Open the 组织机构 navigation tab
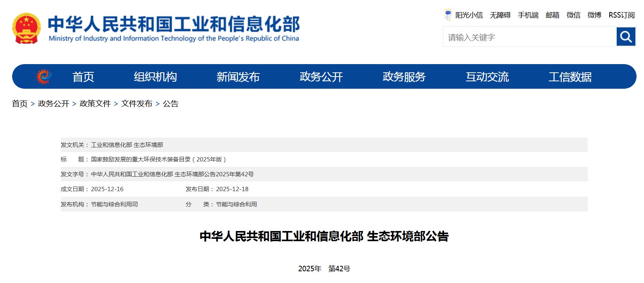Image resolution: width=644 pixels, height=283 pixels. pyautogui.click(x=155, y=77)
